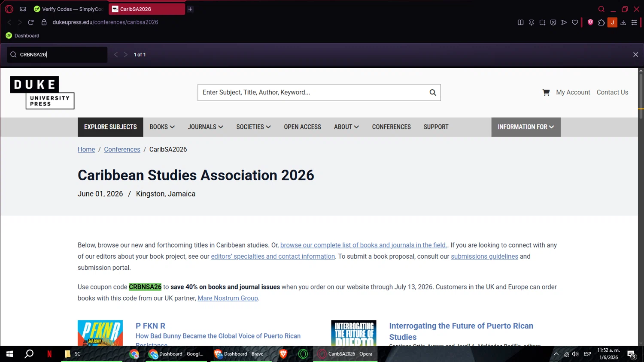The height and width of the screenshot is (362, 644).
Task: Open the extensions puzzle icon
Action: point(601,22)
